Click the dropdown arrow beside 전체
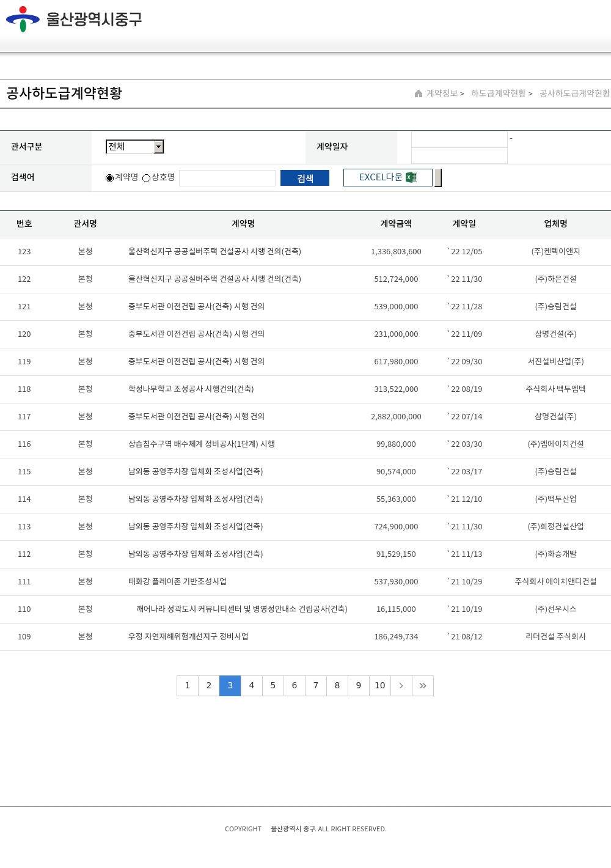The height and width of the screenshot is (868, 611). point(159,147)
